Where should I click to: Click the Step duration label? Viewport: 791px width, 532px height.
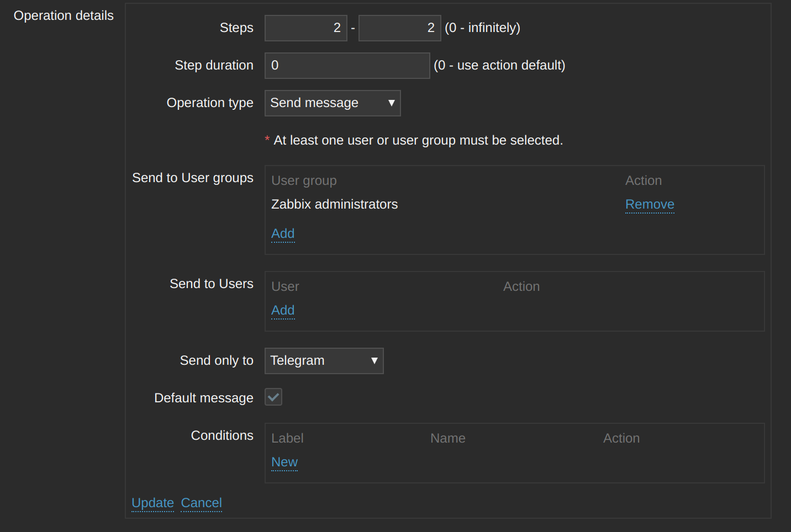coord(214,66)
